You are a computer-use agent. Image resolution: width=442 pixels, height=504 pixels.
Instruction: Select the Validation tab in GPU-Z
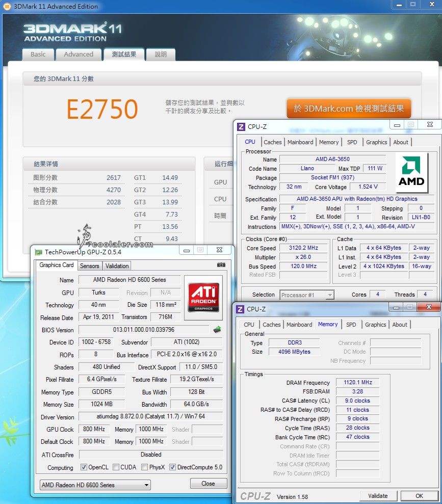click(x=117, y=266)
